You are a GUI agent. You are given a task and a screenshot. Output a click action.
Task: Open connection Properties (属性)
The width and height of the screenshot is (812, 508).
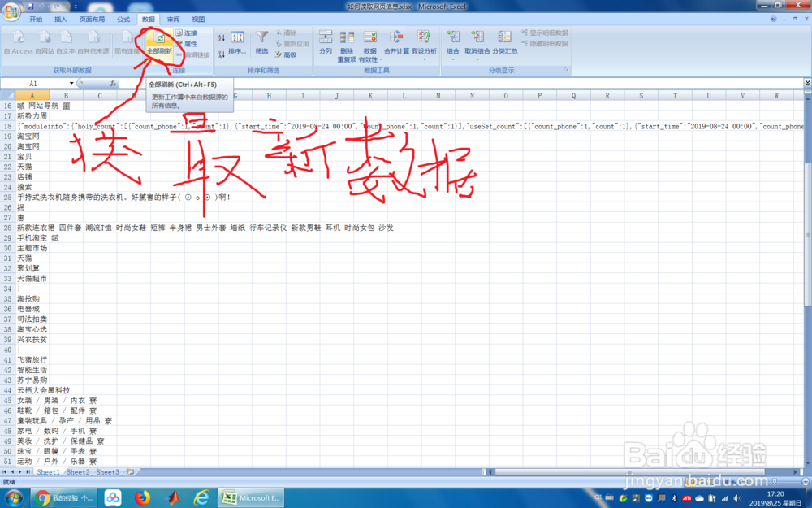187,44
